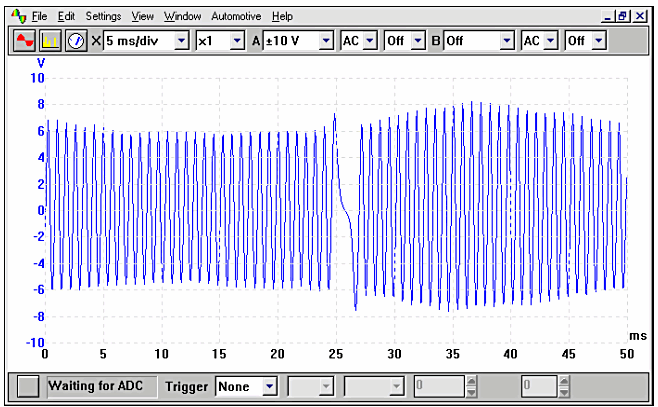The height and width of the screenshot is (407, 658).
Task: Expand channel B Off range dropdown
Action: point(506,41)
